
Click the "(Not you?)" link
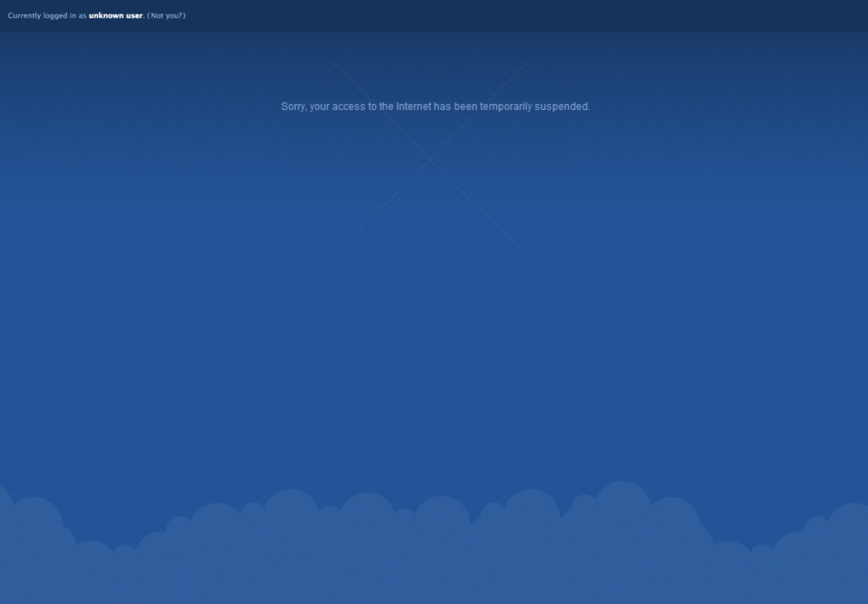166,15
